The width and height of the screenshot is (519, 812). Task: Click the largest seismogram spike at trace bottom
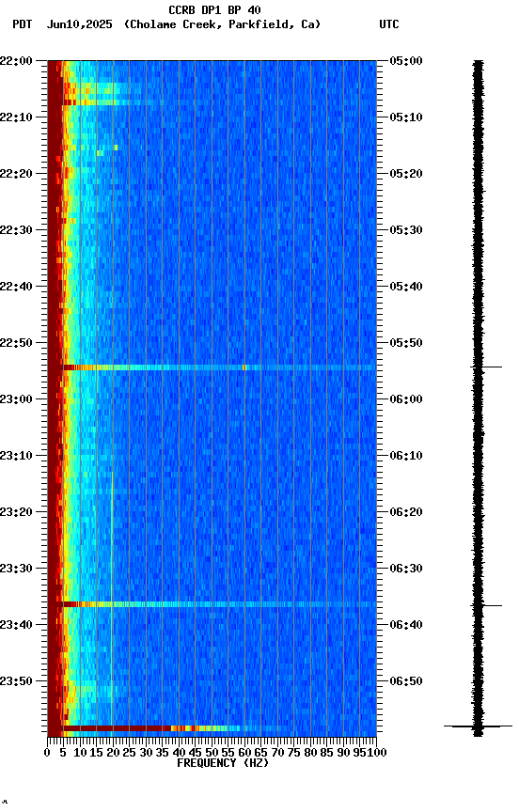tap(478, 726)
